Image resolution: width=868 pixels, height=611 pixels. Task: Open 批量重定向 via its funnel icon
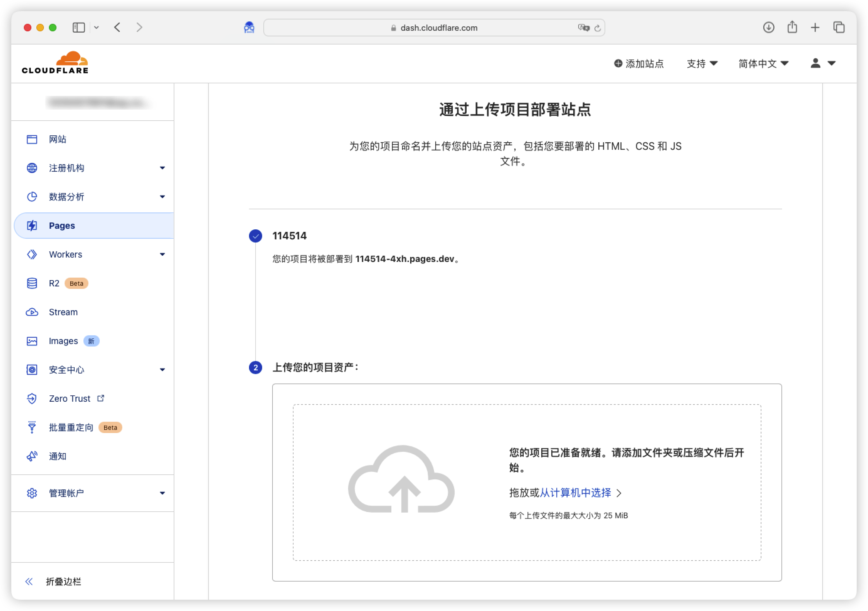pos(32,427)
